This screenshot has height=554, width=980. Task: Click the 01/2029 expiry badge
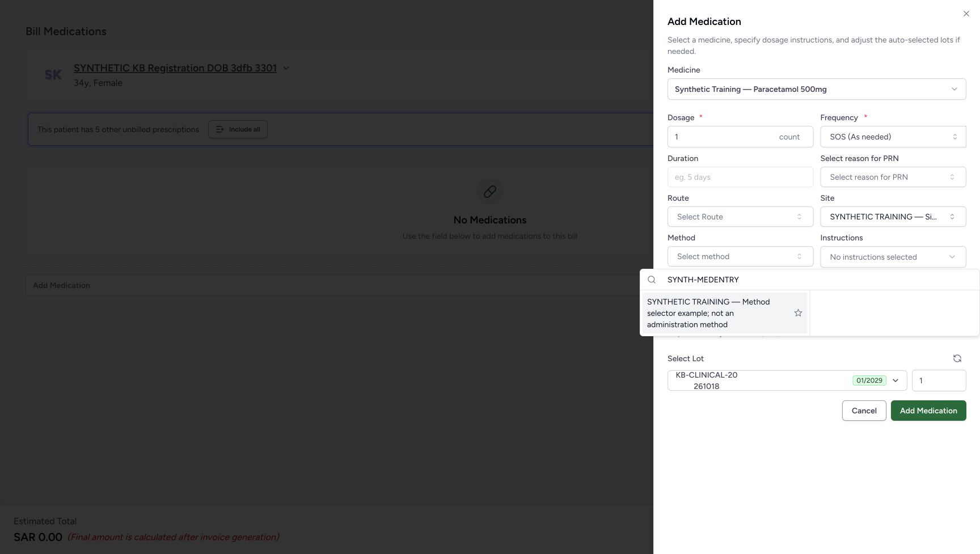[x=869, y=380]
